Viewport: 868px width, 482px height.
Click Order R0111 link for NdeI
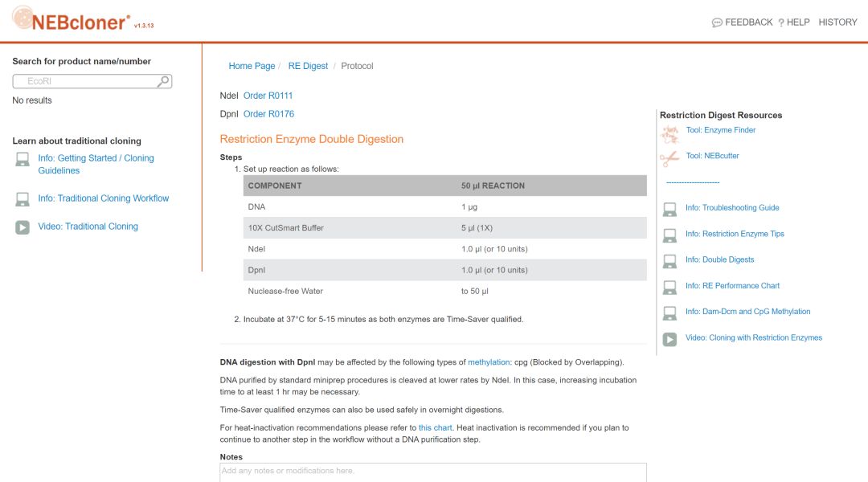(268, 96)
